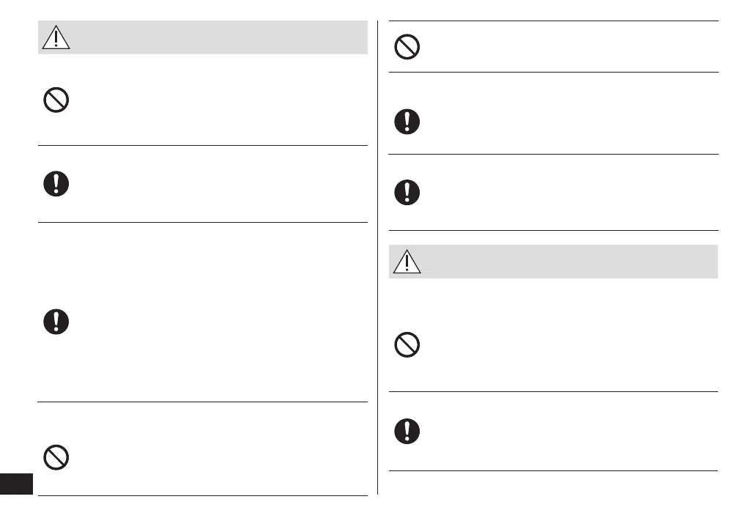Viewport: 756px width, 532px height.
Task: Click the horizontal line at the top of the right column
Action: click(x=553, y=21)
